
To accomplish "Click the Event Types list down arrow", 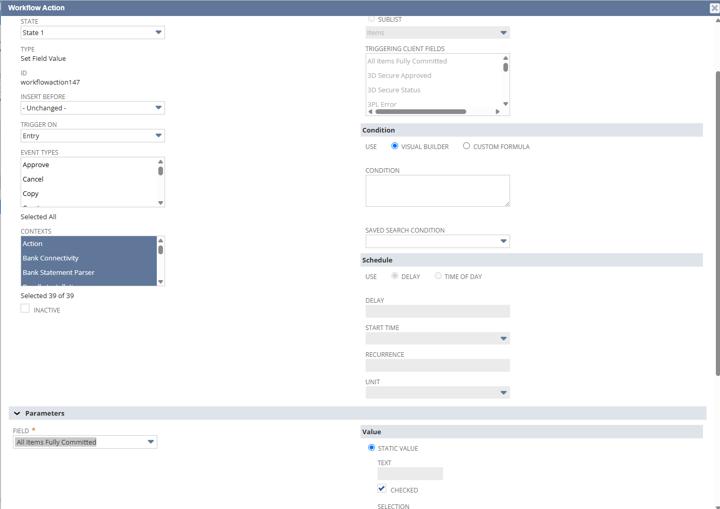I will tap(160, 203).
